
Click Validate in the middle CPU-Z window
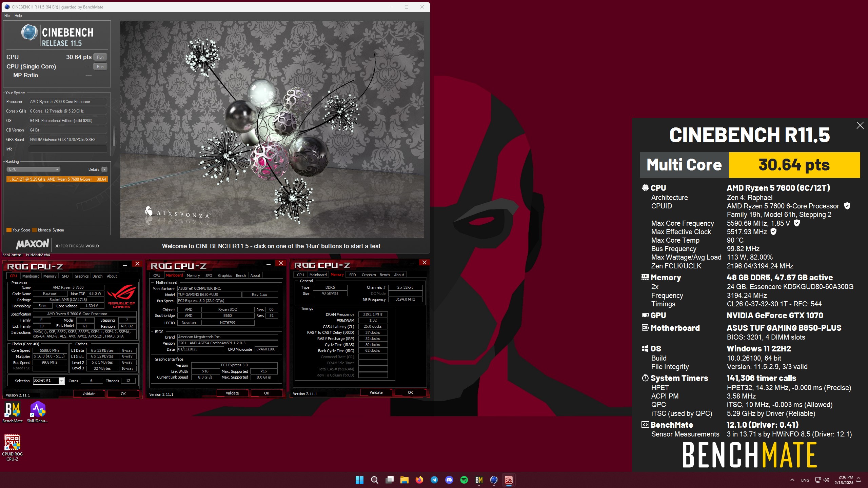[x=233, y=393]
